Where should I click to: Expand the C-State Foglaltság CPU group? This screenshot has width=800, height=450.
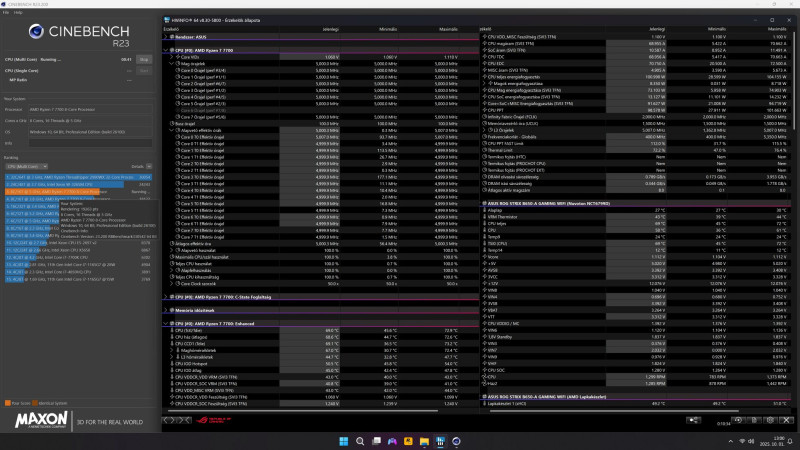(166, 297)
